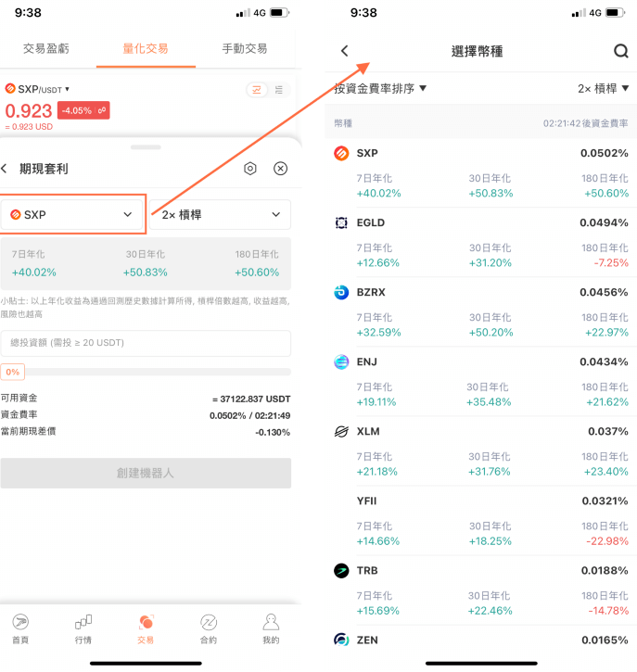Open the 交易 bottom nav icon
Image resolution: width=637 pixels, height=672 pixels.
coord(146,628)
